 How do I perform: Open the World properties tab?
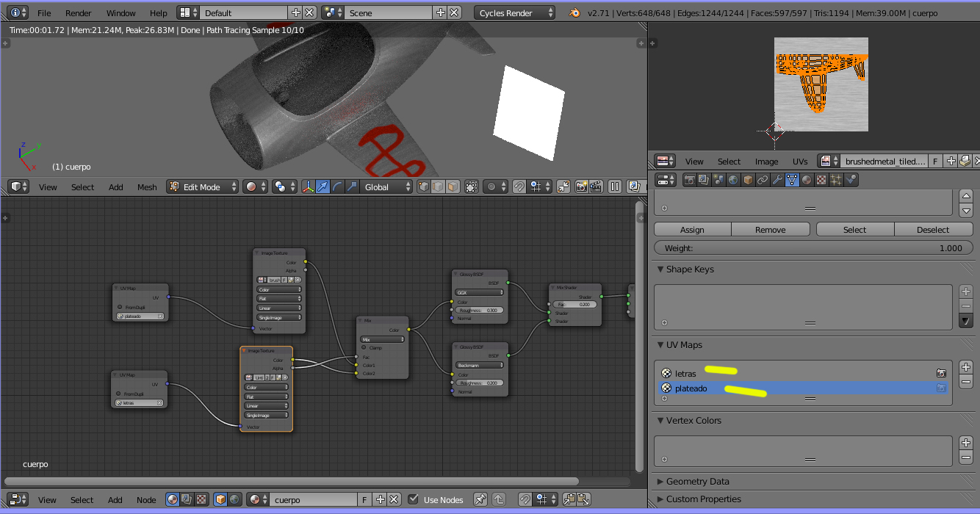point(733,180)
